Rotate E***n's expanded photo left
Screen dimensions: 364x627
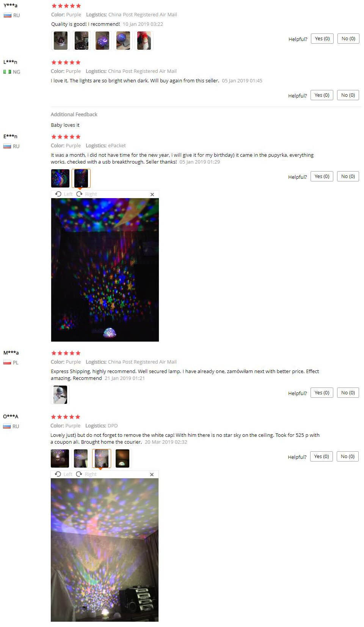64,194
